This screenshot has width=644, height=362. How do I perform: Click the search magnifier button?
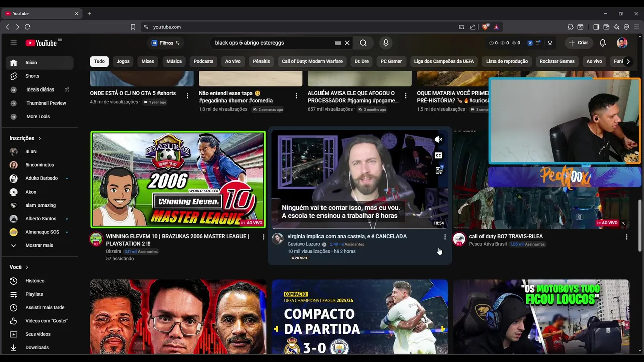click(363, 43)
